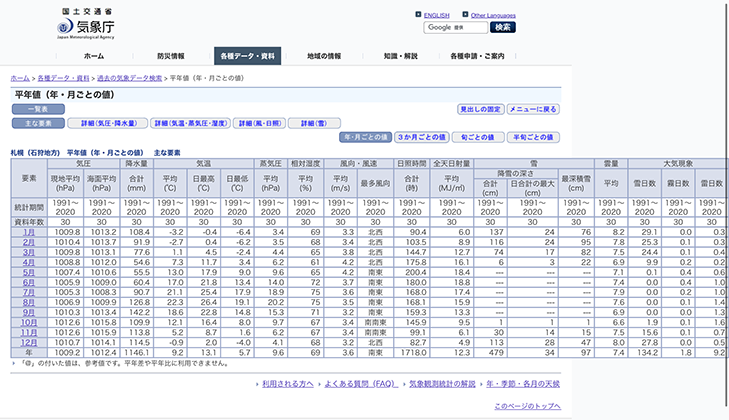The height and width of the screenshot is (420, 729).
Task: Select the 詳細(気圧・降水量) button
Action: (107, 123)
